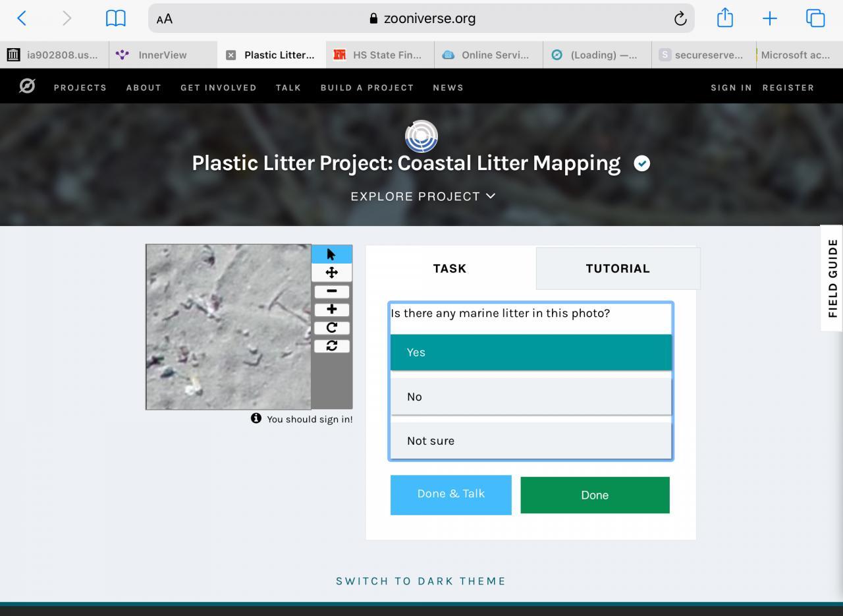Switch to Microsoft ac tab
Screen dimensions: 843x616
tap(800, 55)
